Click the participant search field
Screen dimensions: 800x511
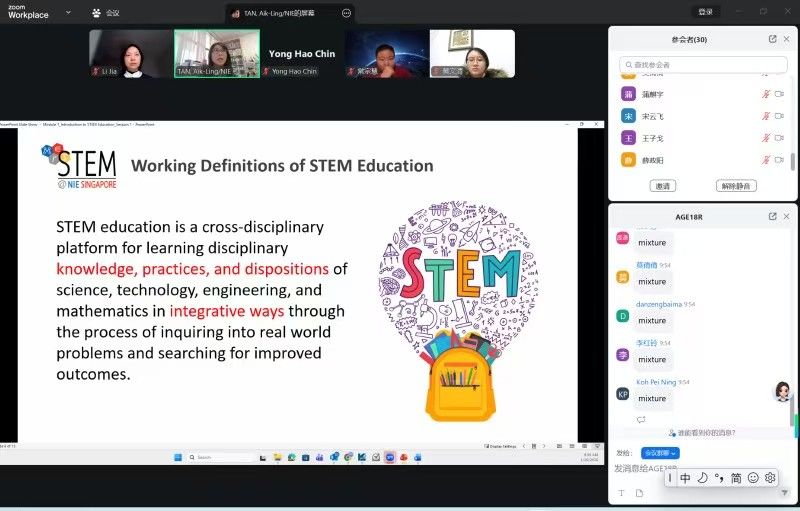pyautogui.click(x=703, y=64)
